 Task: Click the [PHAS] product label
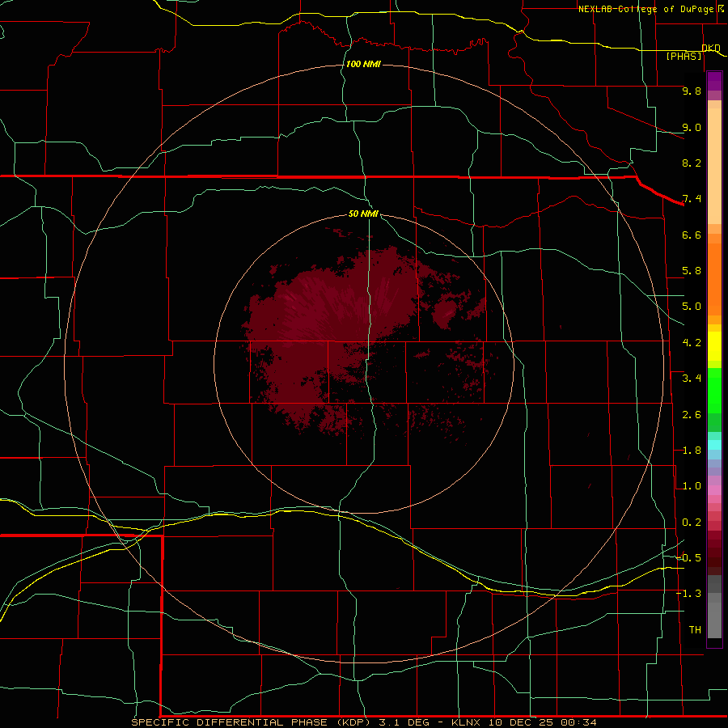tap(684, 56)
